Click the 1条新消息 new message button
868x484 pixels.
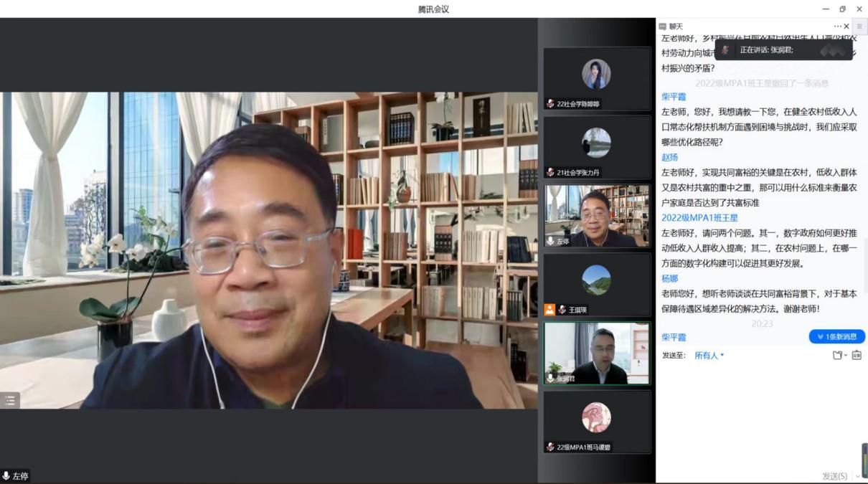click(836, 337)
